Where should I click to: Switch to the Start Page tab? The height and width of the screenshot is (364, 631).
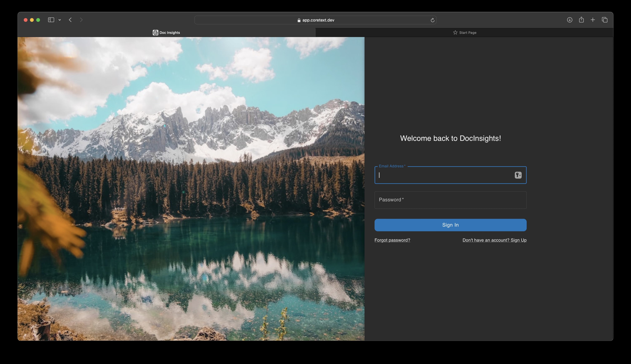465,32
